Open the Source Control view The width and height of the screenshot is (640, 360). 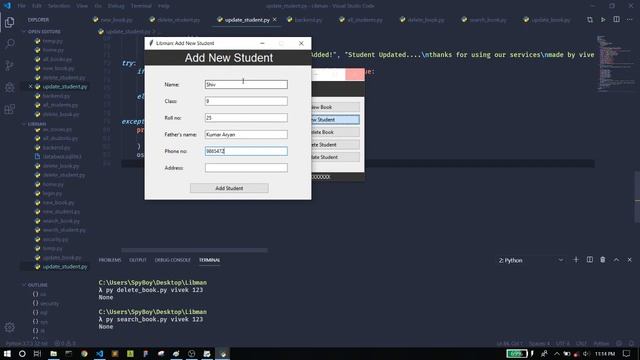[x=9, y=65]
